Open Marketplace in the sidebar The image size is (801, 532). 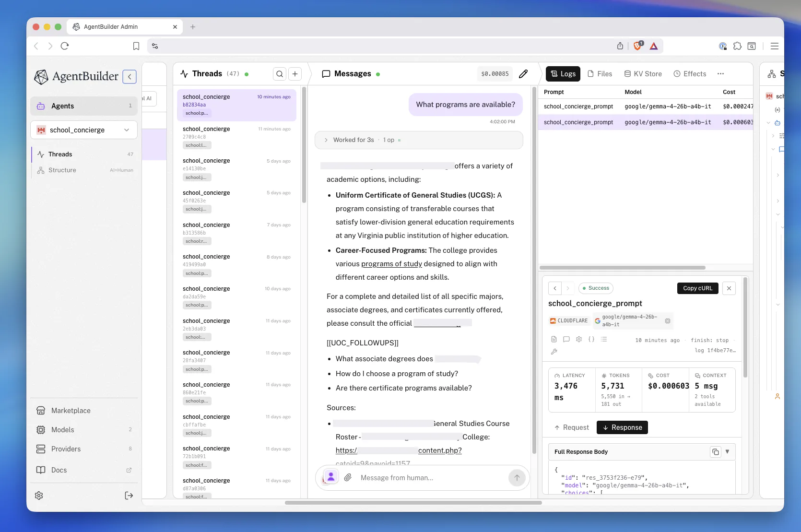tap(84, 411)
